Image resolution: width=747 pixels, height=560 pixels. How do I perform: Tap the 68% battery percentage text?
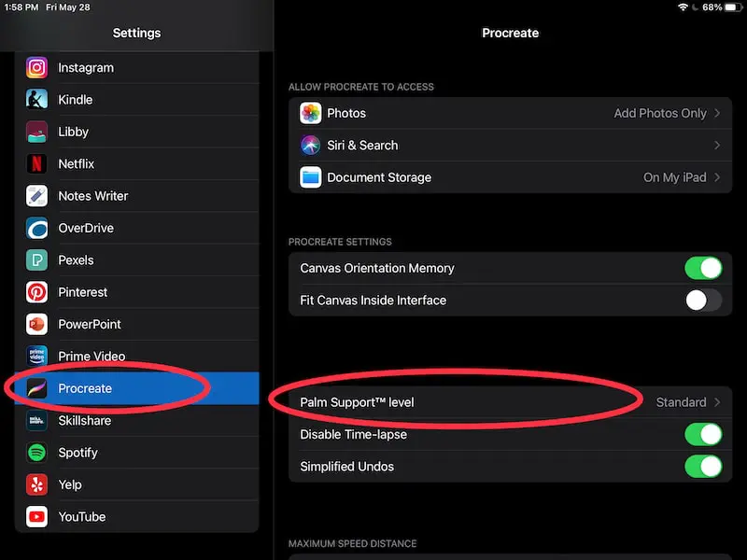point(712,7)
